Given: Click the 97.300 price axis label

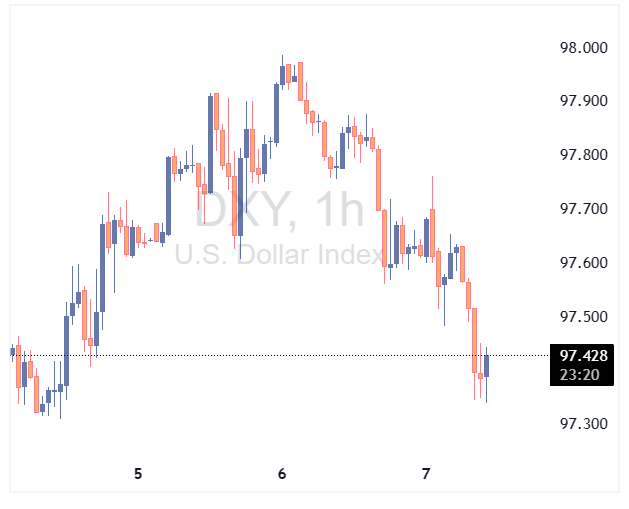Looking at the screenshot, I should pos(583,424).
